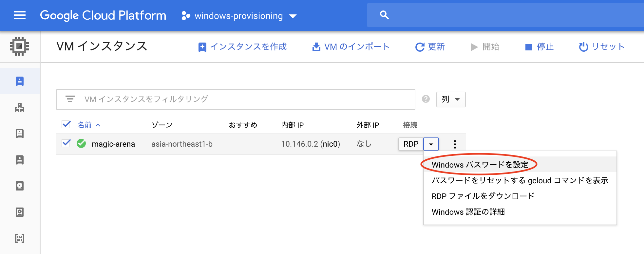Select VM instances sidebar icon

pos(20,81)
